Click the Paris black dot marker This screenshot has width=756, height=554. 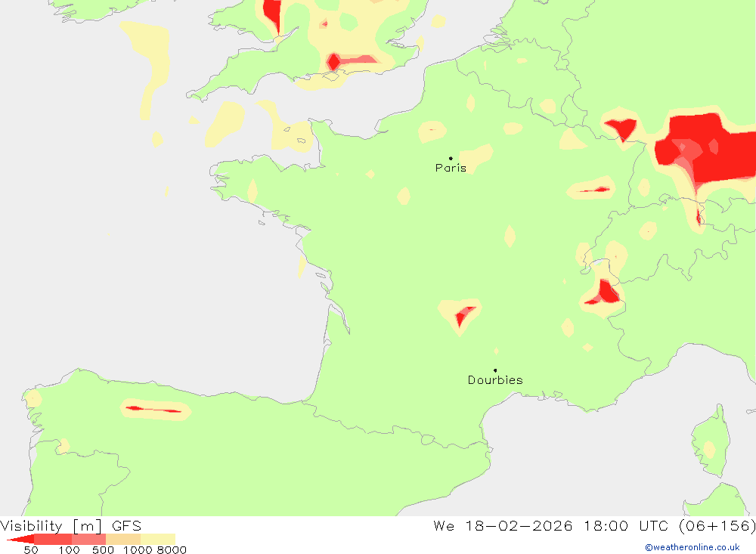click(451, 158)
